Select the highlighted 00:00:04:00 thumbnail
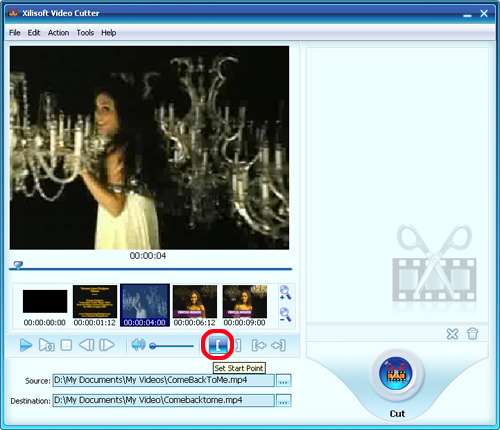This screenshot has height=430, width=500. [x=145, y=305]
